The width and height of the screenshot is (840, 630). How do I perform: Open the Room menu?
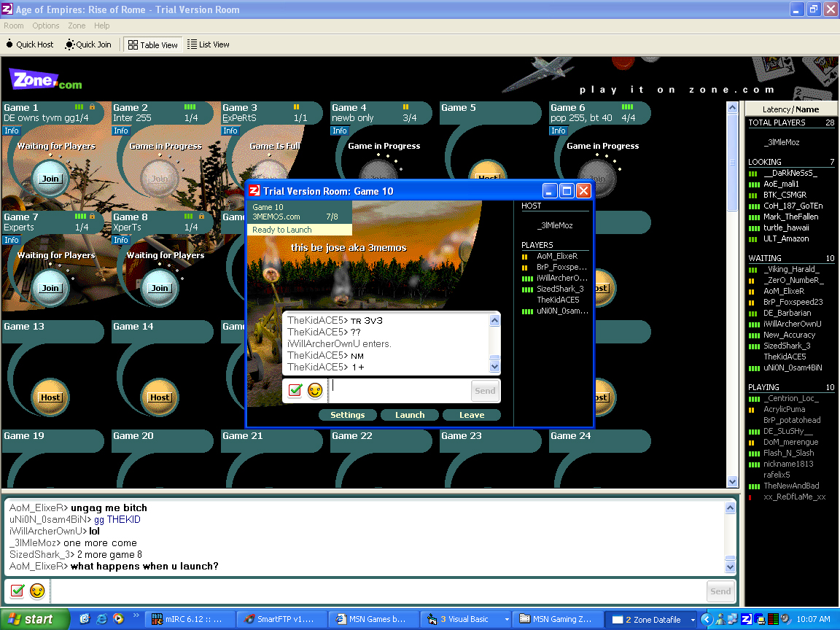coord(13,26)
